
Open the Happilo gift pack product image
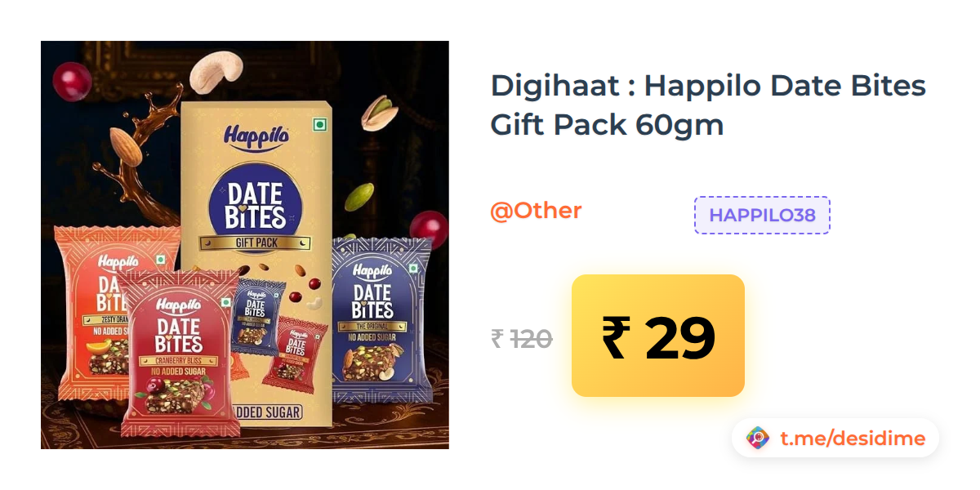click(245, 245)
